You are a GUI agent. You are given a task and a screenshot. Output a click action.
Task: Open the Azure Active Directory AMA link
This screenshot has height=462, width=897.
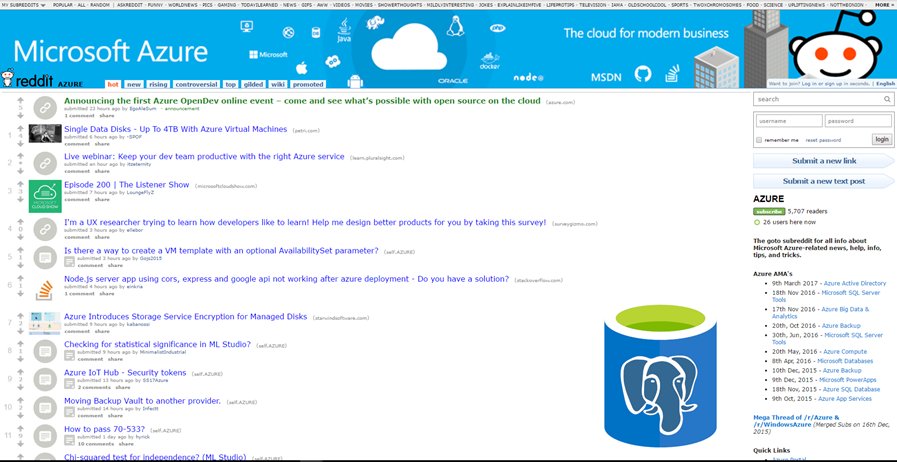click(855, 283)
